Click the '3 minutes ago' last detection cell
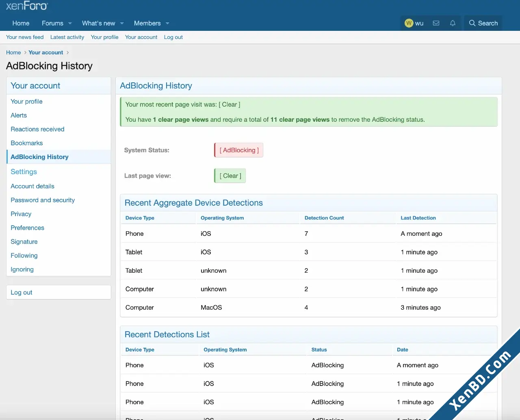The height and width of the screenshot is (420, 520). point(420,308)
